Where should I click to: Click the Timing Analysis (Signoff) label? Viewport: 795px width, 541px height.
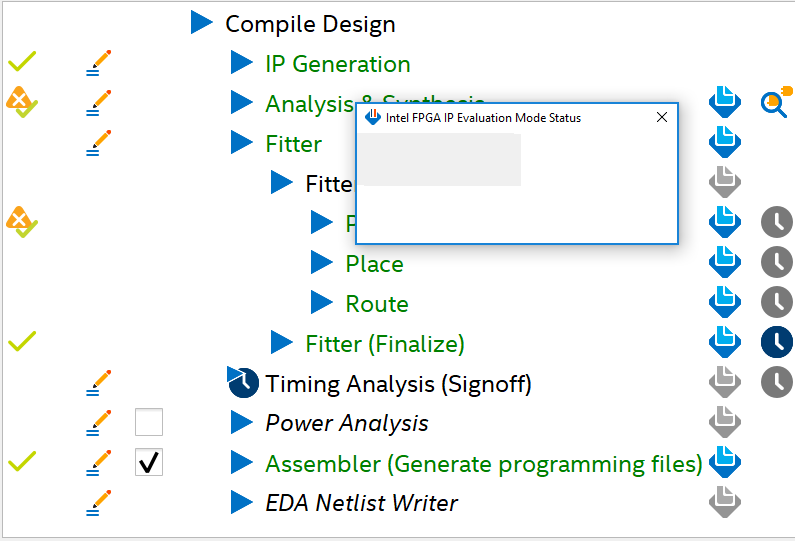[398, 384]
